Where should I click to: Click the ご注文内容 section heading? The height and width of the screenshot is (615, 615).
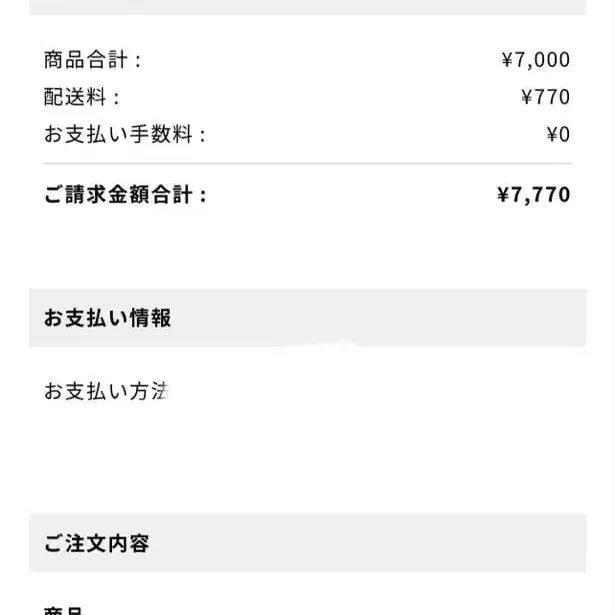click(x=96, y=544)
